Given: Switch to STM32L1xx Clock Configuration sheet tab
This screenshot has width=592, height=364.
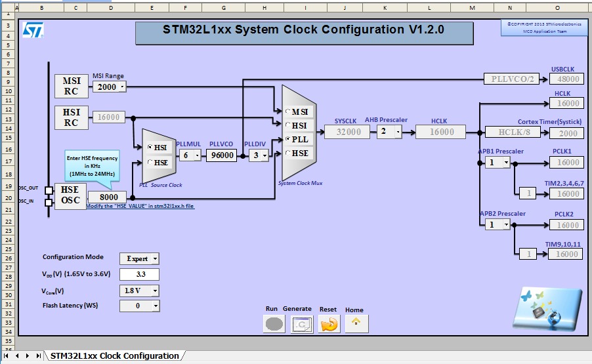Looking at the screenshot, I should point(115,356).
